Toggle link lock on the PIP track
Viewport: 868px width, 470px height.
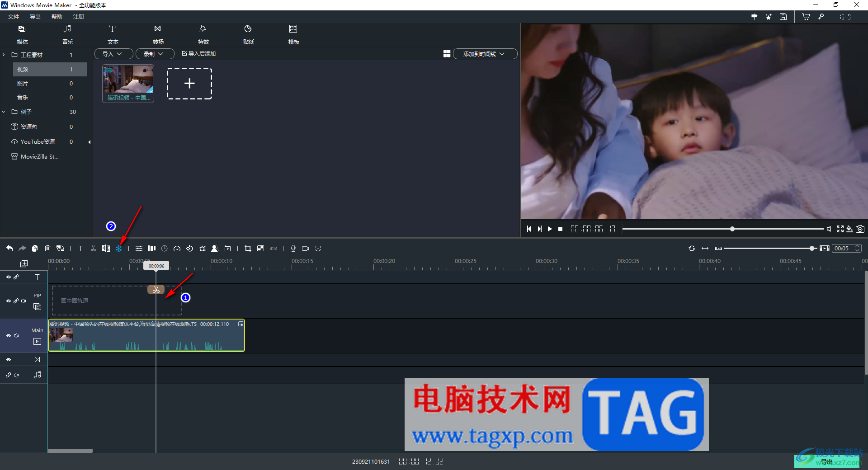coord(16,301)
